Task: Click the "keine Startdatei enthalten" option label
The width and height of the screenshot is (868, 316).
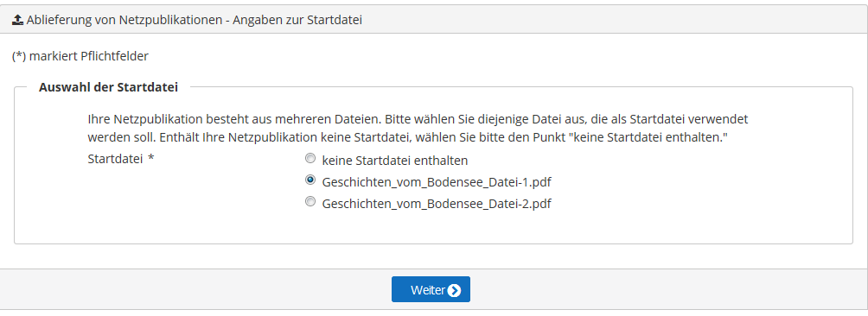Action: (395, 161)
